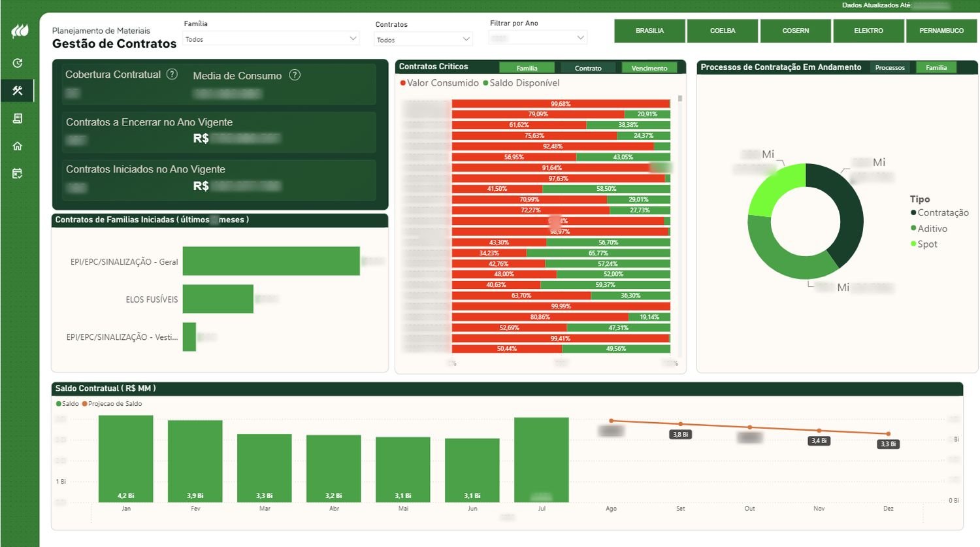The width and height of the screenshot is (980, 547).
Task: Click the PERNAMBUCO company button
Action: click(941, 31)
